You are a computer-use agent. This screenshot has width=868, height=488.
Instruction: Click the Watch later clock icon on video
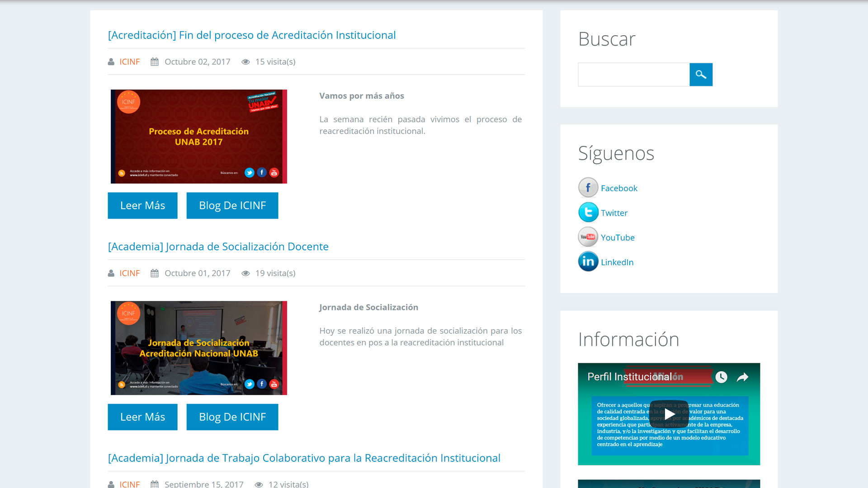[721, 377]
